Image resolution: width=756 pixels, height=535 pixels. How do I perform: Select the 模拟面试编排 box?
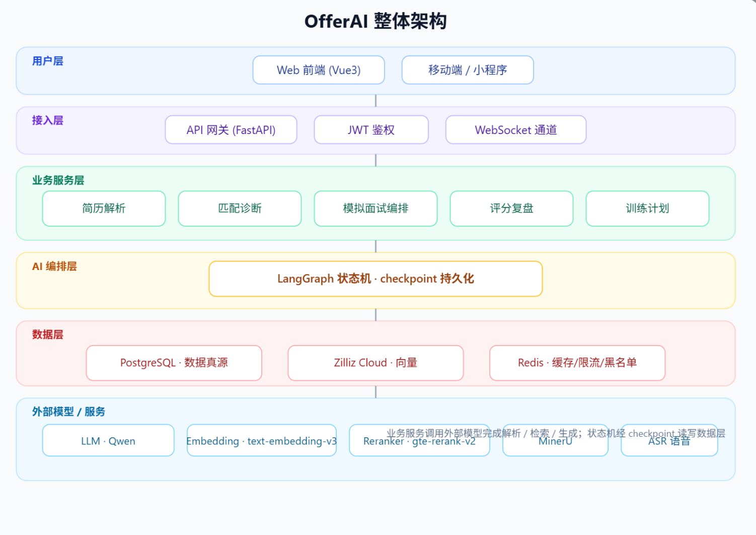coord(376,209)
